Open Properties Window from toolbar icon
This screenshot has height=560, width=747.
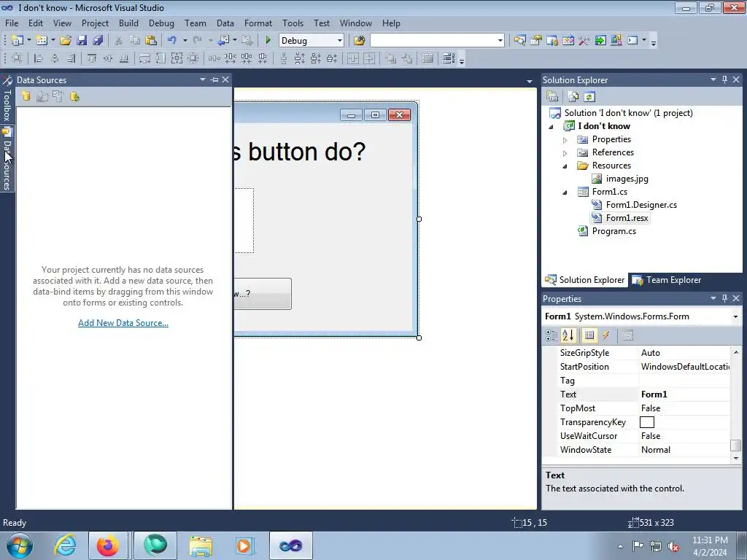point(536,41)
